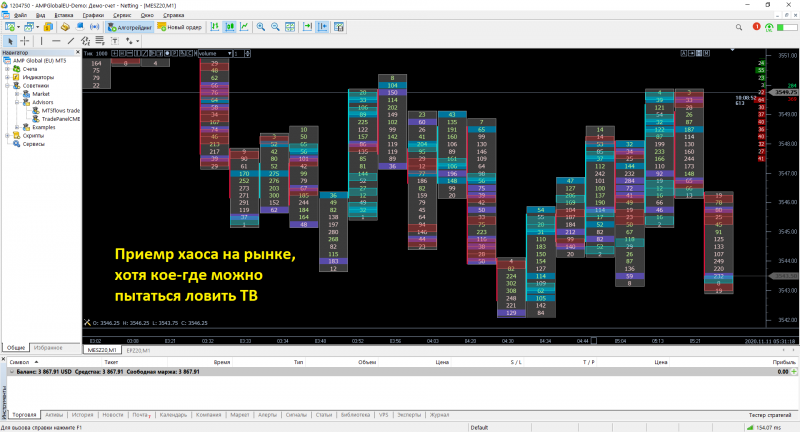
Task: Select the trendline drawing tool
Action: (x=71, y=41)
